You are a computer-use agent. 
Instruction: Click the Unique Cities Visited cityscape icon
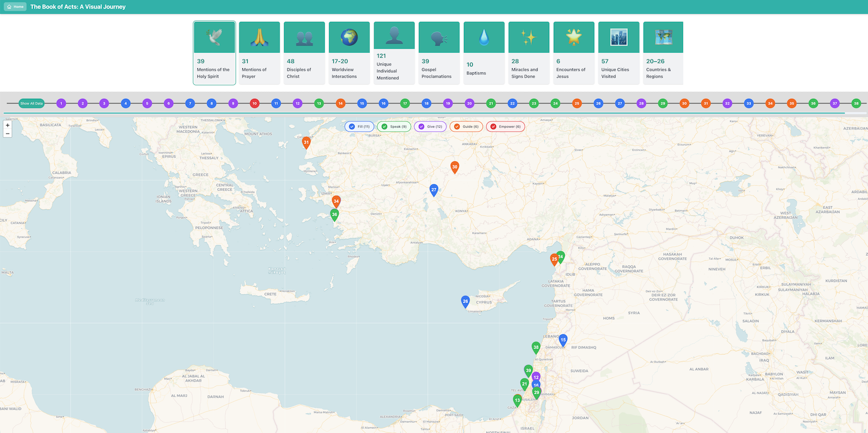pyautogui.click(x=619, y=38)
